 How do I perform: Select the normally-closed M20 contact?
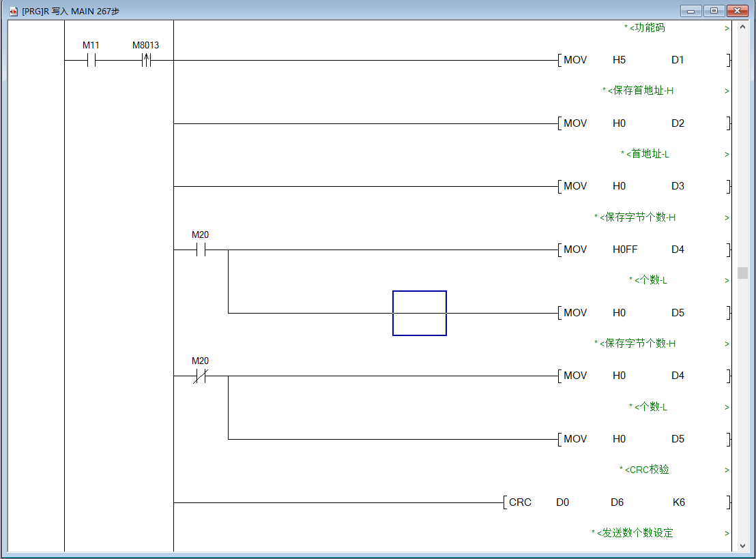[200, 376]
